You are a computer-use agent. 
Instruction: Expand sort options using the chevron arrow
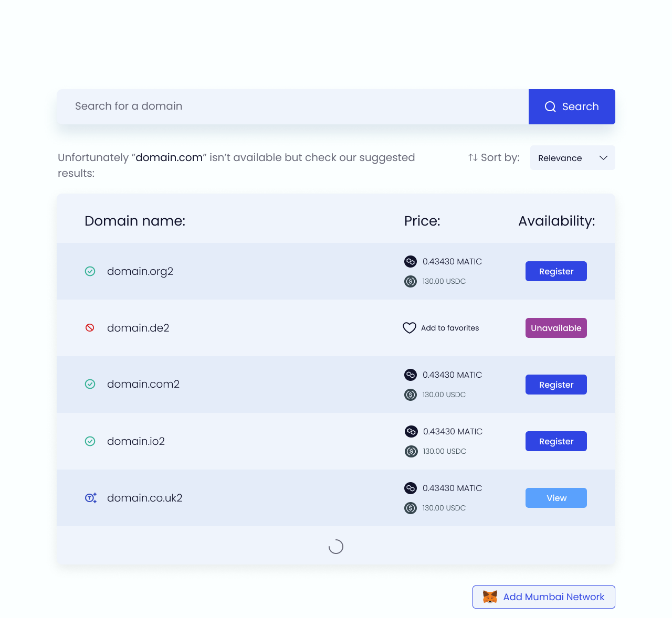pos(604,158)
